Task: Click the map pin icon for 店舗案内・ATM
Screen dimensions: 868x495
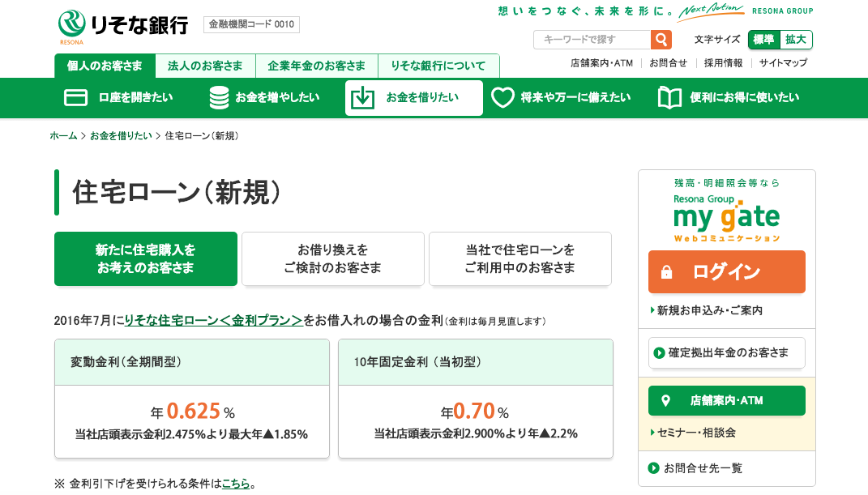Action: coord(666,401)
